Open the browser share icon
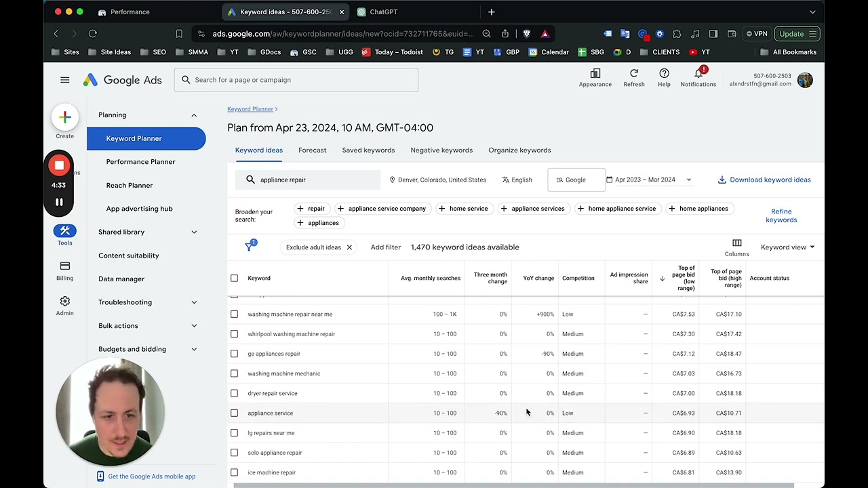Image resolution: width=868 pixels, height=488 pixels. (x=505, y=34)
